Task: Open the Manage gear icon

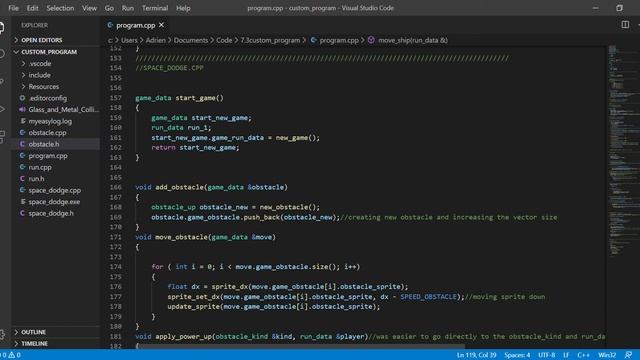Action: coord(2,334)
